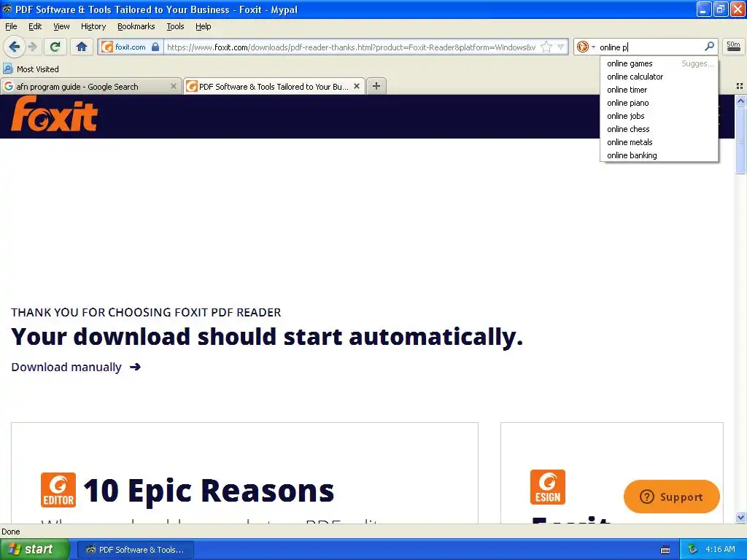
Task: Click the vertical scrollbar thumb
Action: [x=740, y=141]
